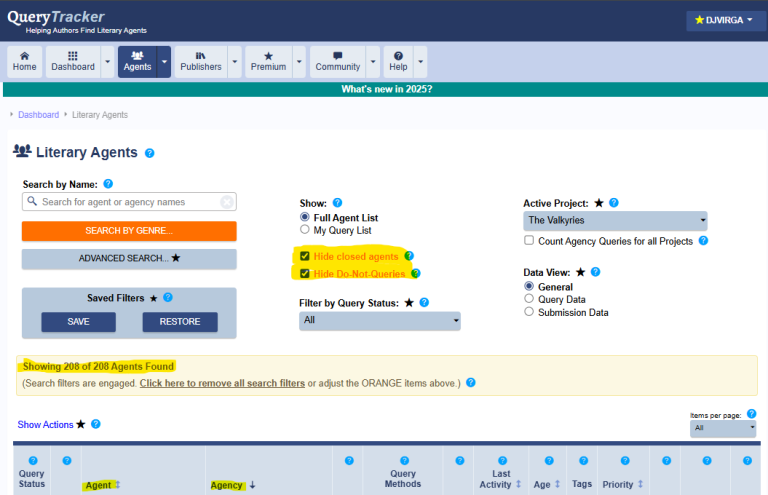The height and width of the screenshot is (495, 768).
Task: Open the Literary Agents heading help icon
Action: 149,153
